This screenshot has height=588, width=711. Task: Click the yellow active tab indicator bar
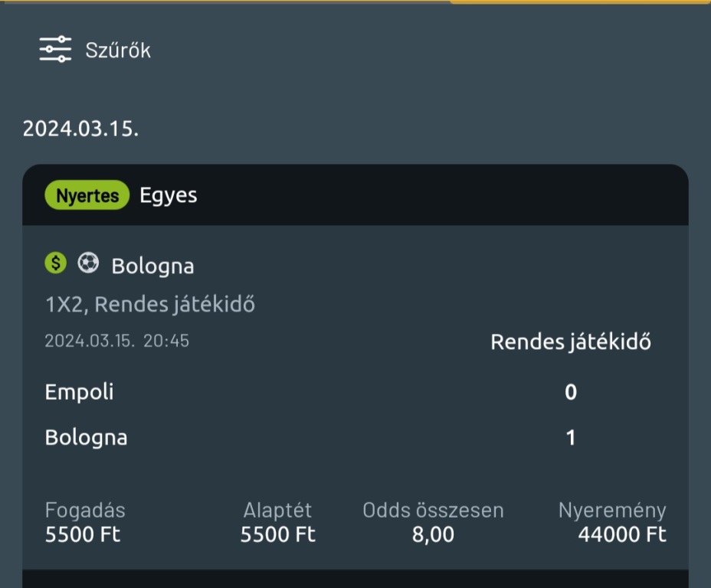pos(580,2)
